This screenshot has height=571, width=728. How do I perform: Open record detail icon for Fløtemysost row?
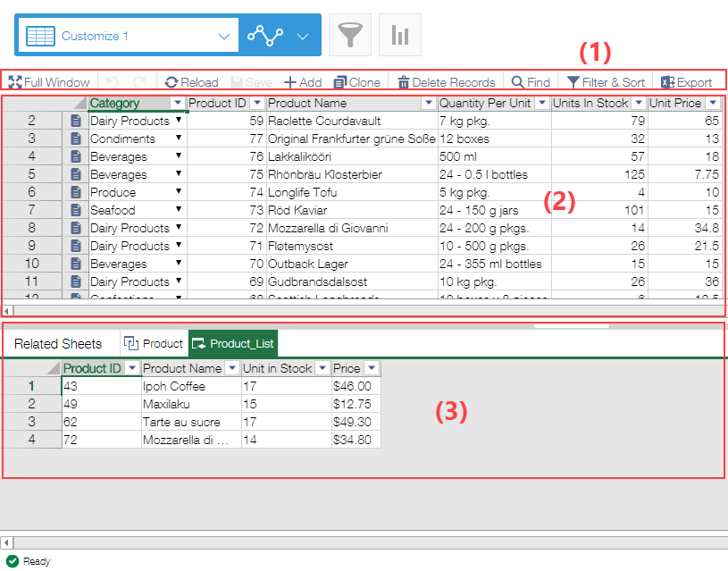pos(76,246)
